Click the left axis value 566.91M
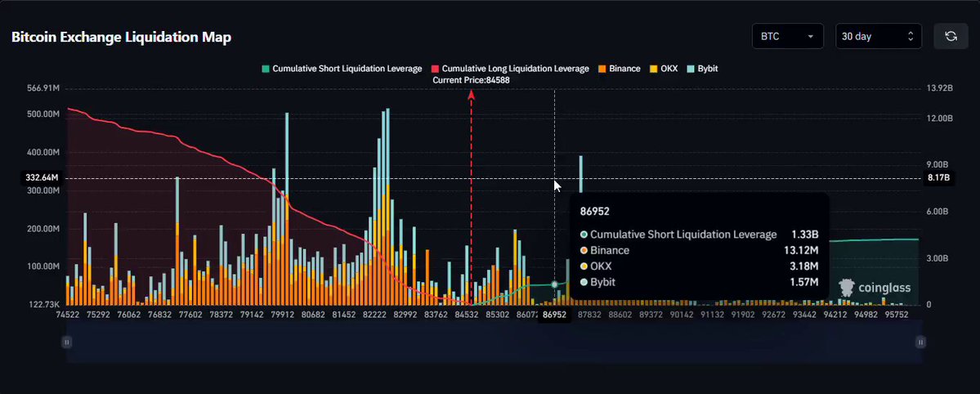Viewport: 980px width, 394px height. (x=43, y=88)
